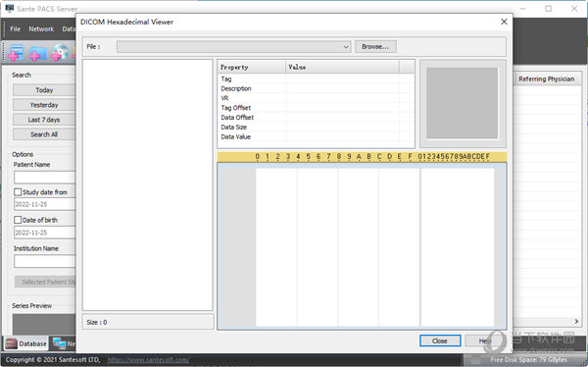This screenshot has height=367, width=588.
Task: Open the Network menu in main window
Action: click(41, 28)
